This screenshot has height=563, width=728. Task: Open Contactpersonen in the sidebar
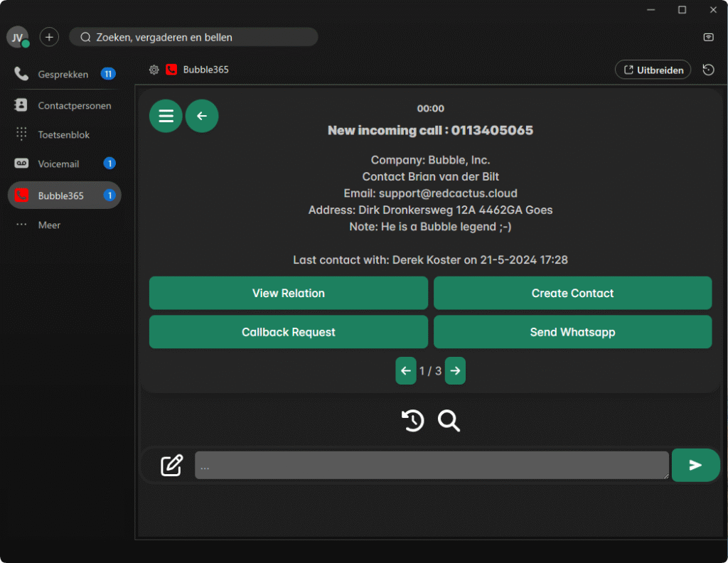point(74,105)
